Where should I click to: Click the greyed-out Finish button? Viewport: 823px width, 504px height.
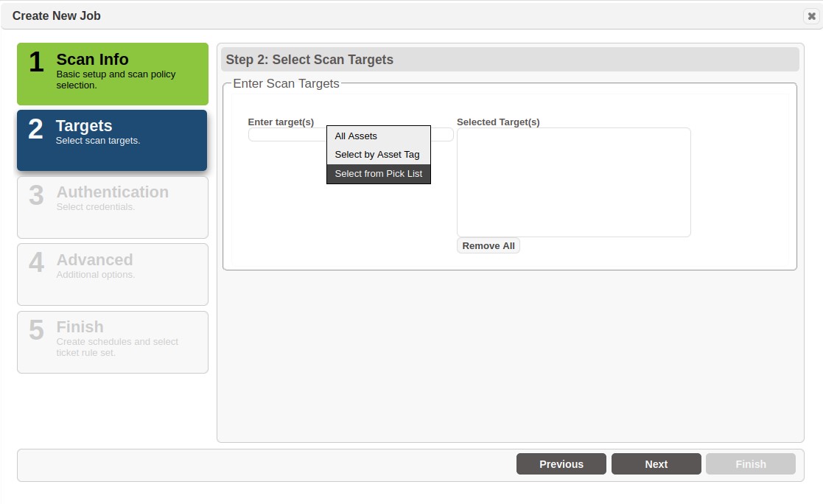pos(750,464)
